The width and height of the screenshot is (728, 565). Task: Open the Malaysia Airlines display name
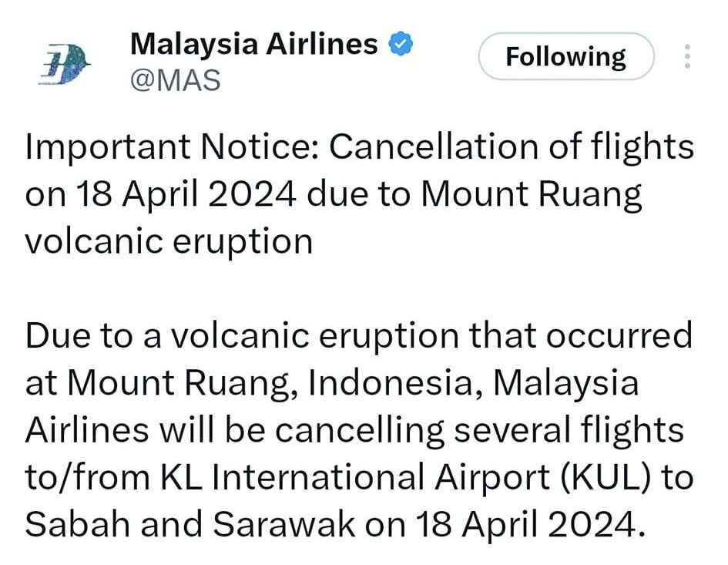(253, 44)
